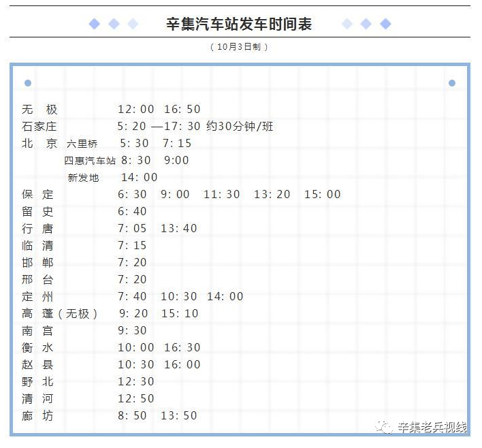
Task: Select destination 北京
Action: coord(39,143)
